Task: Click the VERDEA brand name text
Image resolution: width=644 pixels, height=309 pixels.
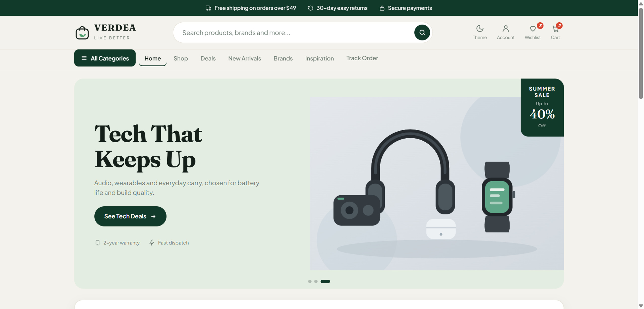Action: pyautogui.click(x=115, y=28)
